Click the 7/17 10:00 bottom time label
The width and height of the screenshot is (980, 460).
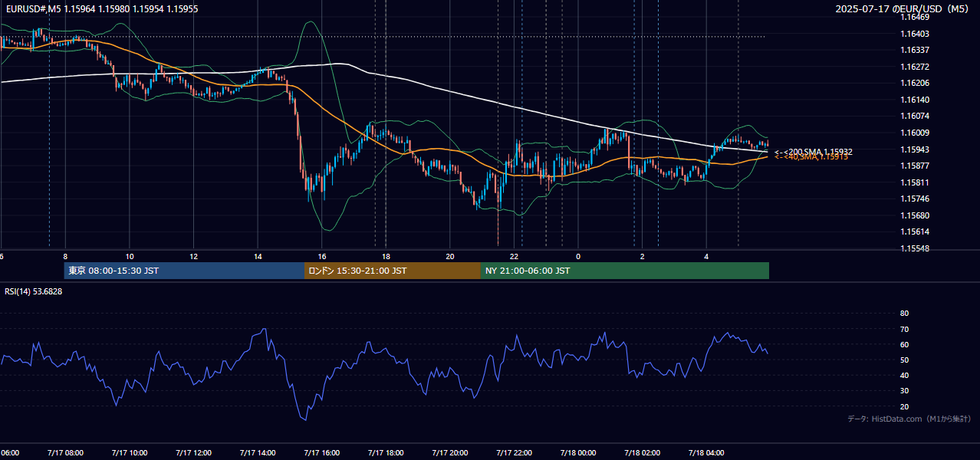(x=128, y=453)
